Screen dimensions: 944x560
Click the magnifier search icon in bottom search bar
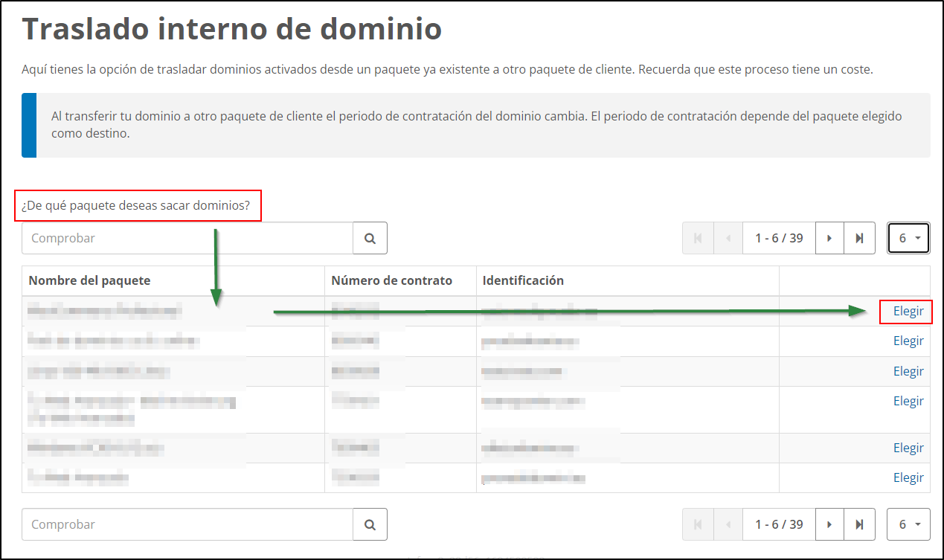pyautogui.click(x=370, y=524)
